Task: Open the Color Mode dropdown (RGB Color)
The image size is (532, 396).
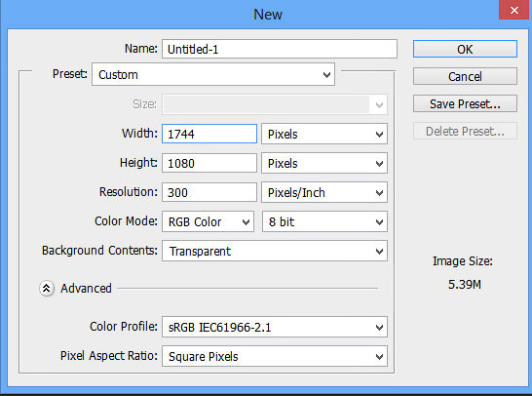Action: coord(208,221)
